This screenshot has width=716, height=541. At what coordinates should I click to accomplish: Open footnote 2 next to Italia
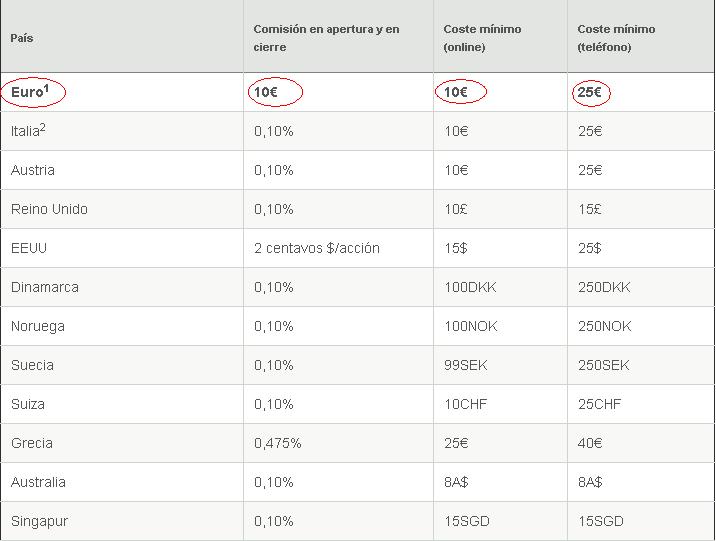point(43,127)
